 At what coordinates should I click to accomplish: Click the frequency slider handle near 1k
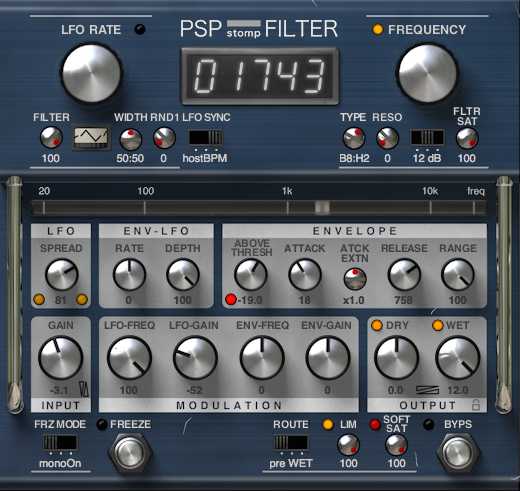tap(322, 207)
